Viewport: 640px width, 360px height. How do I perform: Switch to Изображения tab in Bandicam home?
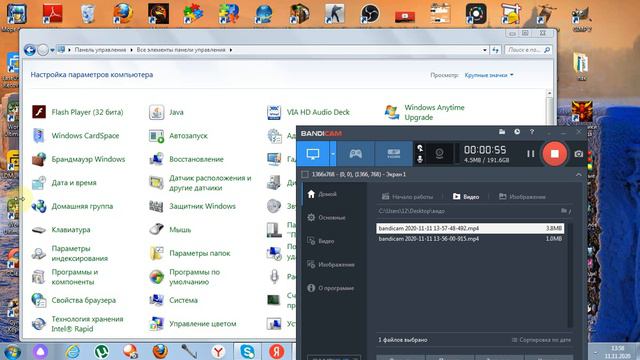point(522,197)
